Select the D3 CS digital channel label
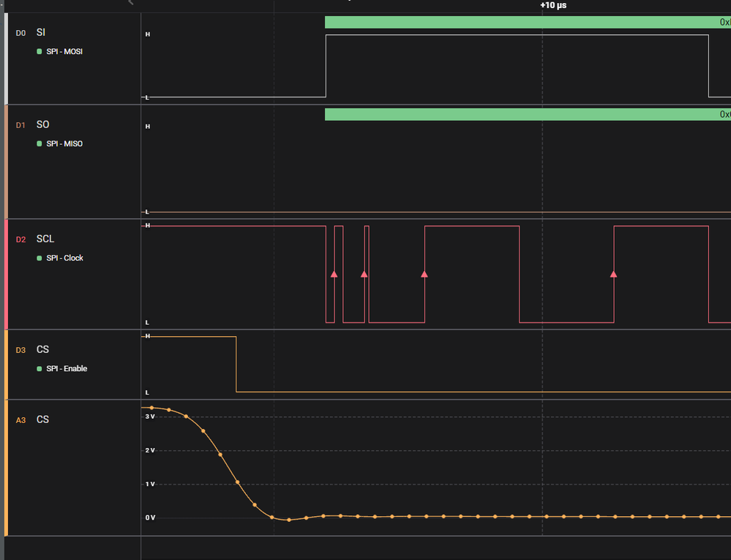Image resolution: width=731 pixels, height=560 pixels. tap(32, 350)
